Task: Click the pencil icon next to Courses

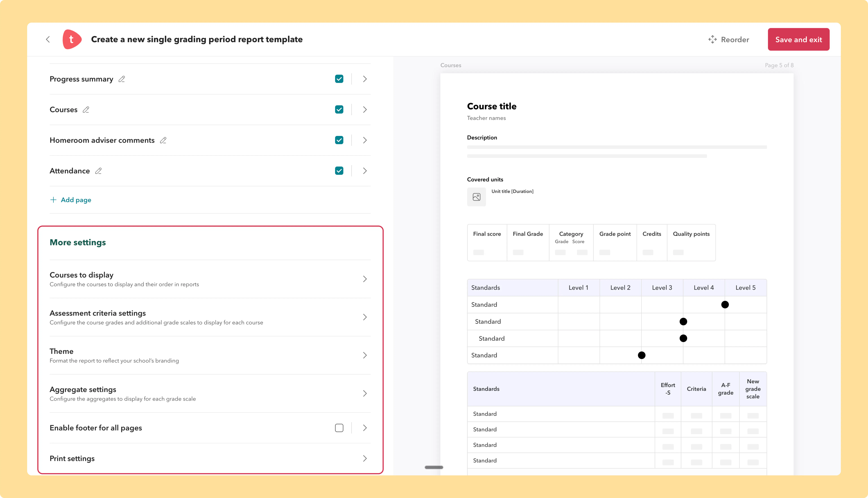Action: [86, 110]
